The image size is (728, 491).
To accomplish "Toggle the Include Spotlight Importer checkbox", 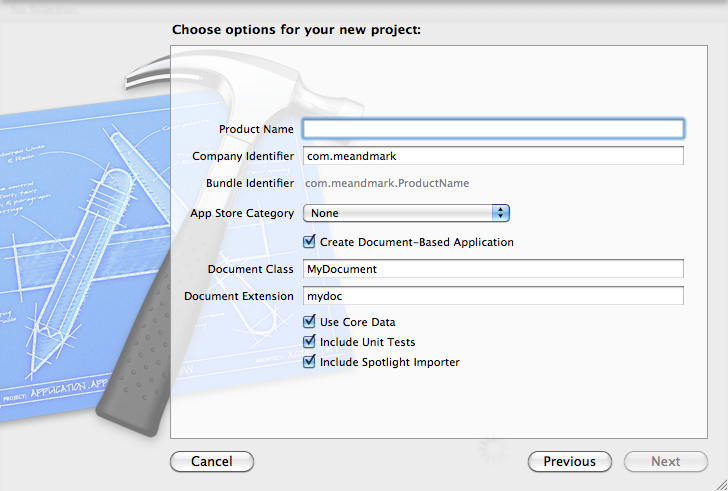I will pyautogui.click(x=309, y=362).
